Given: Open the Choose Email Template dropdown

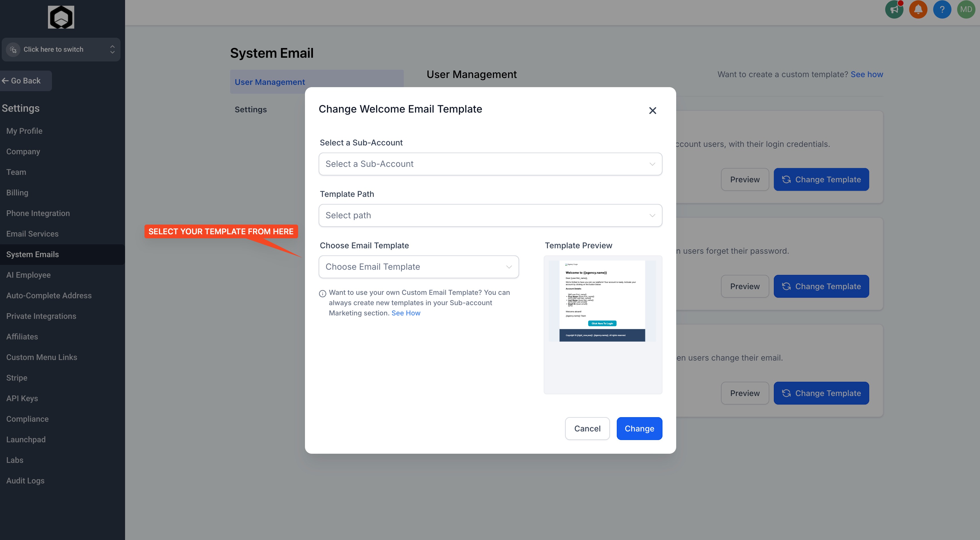Looking at the screenshot, I should tap(419, 267).
